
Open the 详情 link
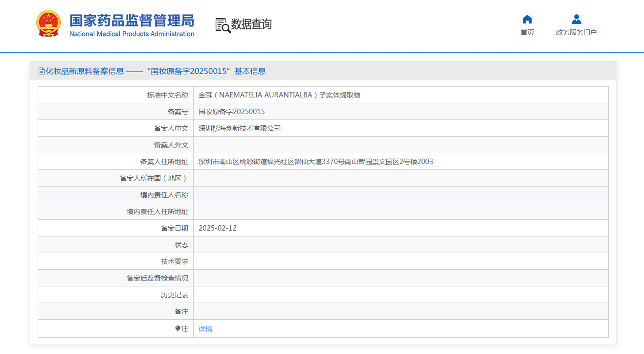205,329
